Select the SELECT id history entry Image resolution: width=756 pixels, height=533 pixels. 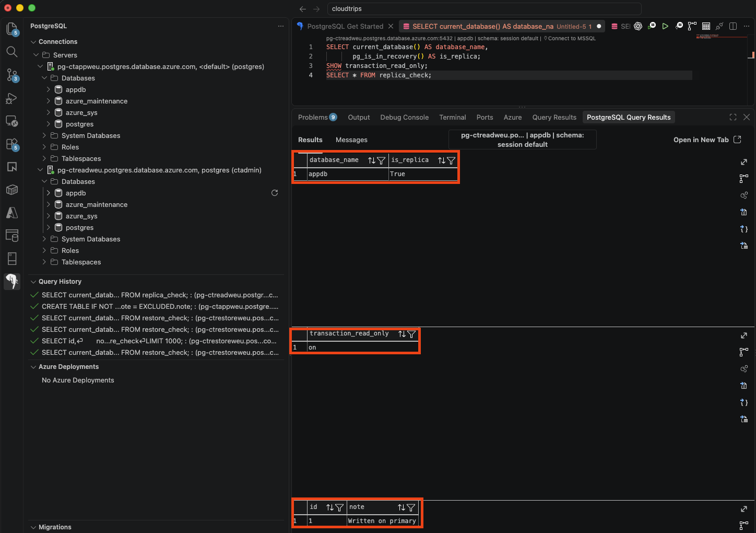(155, 341)
